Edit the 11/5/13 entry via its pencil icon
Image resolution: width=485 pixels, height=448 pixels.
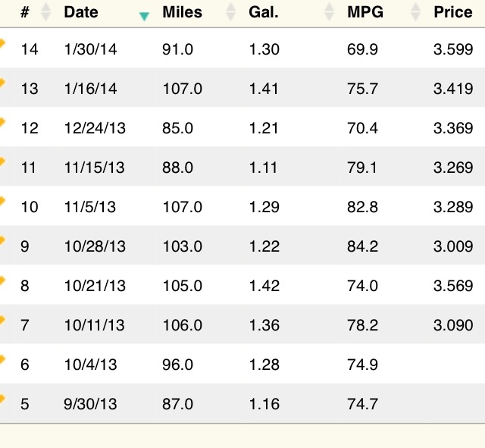coord(2,202)
